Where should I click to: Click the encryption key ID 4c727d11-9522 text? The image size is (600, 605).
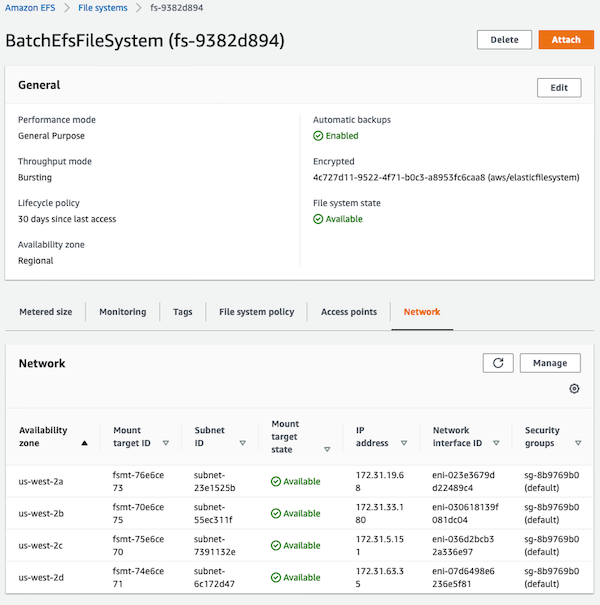pyautogui.click(x=446, y=177)
